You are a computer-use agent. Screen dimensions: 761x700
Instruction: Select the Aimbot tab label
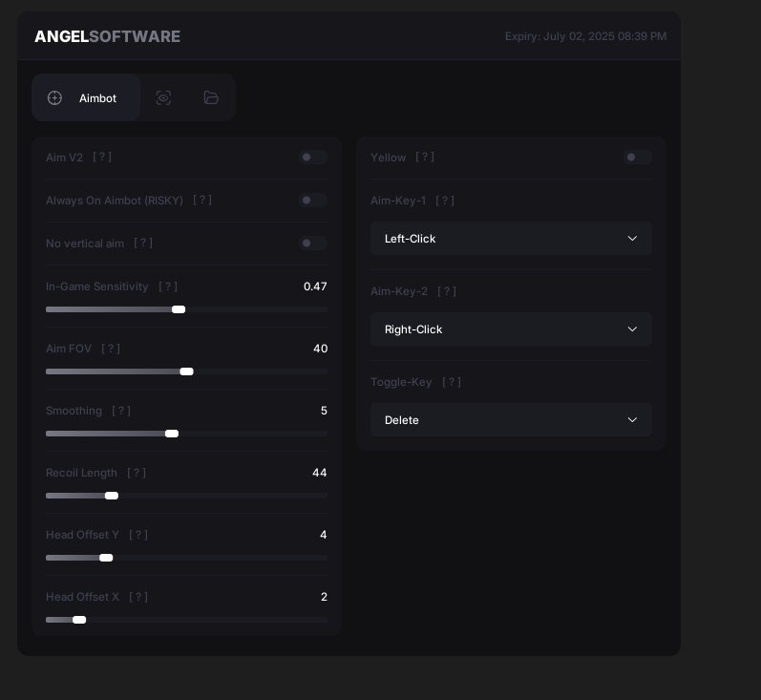tap(97, 98)
